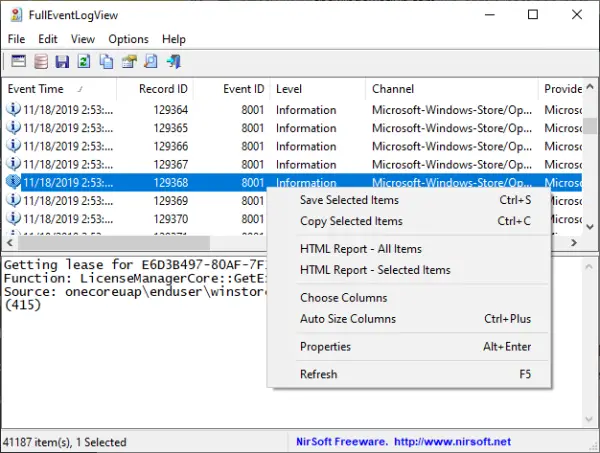Click the data source database toolbar icon
600x453 pixels.
tap(41, 61)
